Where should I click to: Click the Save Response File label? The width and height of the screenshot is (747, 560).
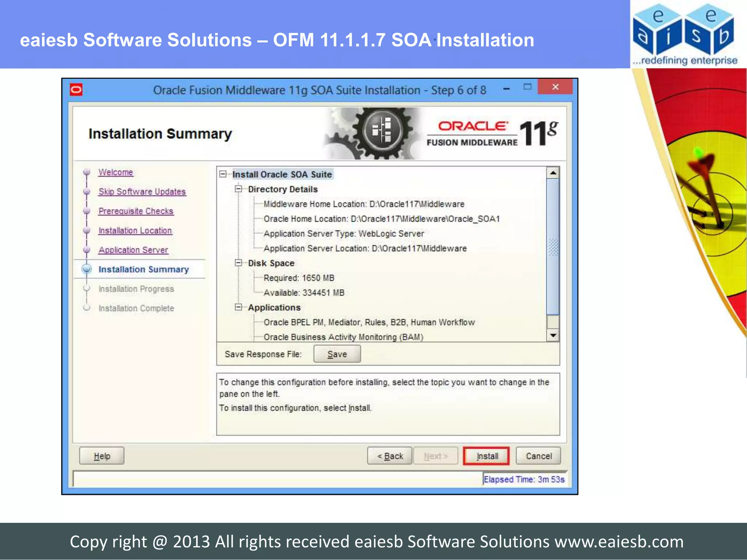263,354
